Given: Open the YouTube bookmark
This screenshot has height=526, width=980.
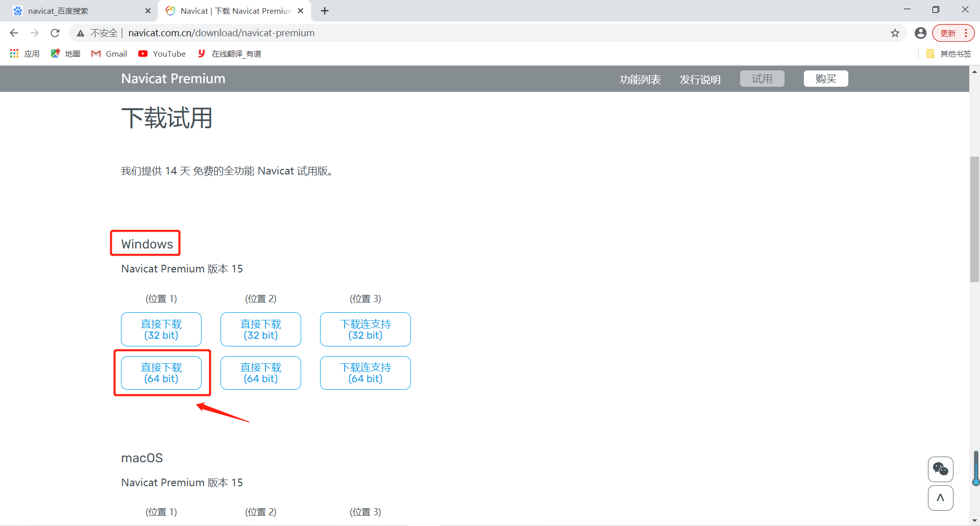Looking at the screenshot, I should pyautogui.click(x=162, y=54).
